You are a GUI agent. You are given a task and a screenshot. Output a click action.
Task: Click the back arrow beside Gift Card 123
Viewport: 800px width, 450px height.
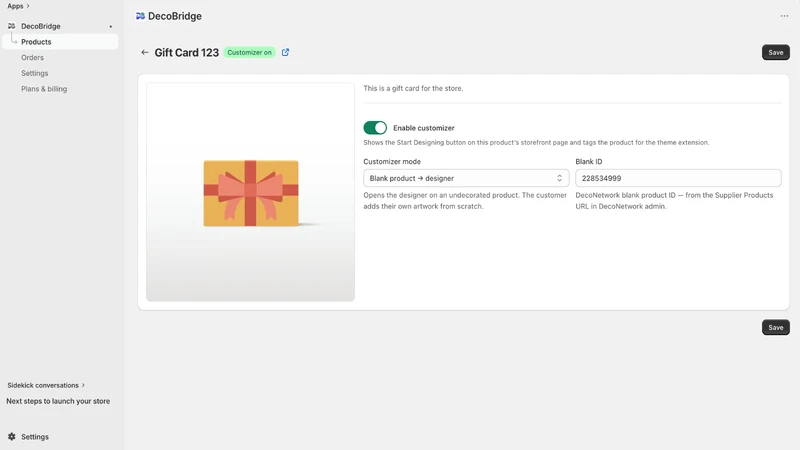point(145,52)
